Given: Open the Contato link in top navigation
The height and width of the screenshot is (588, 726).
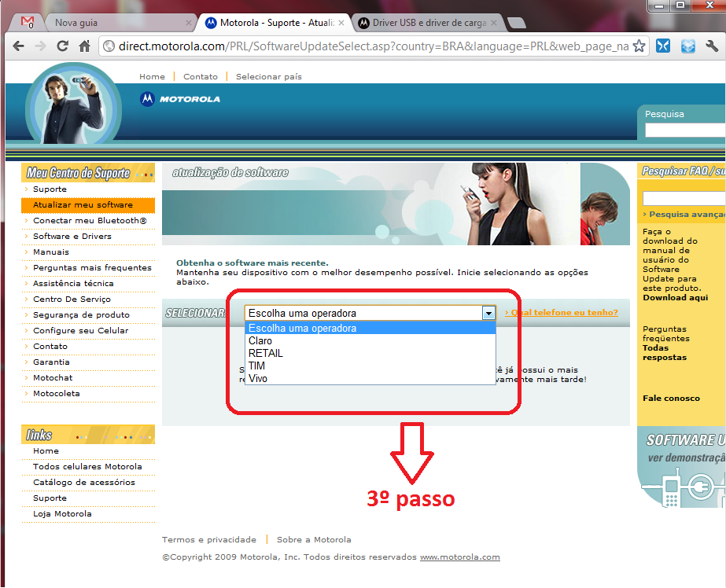Looking at the screenshot, I should (x=201, y=77).
